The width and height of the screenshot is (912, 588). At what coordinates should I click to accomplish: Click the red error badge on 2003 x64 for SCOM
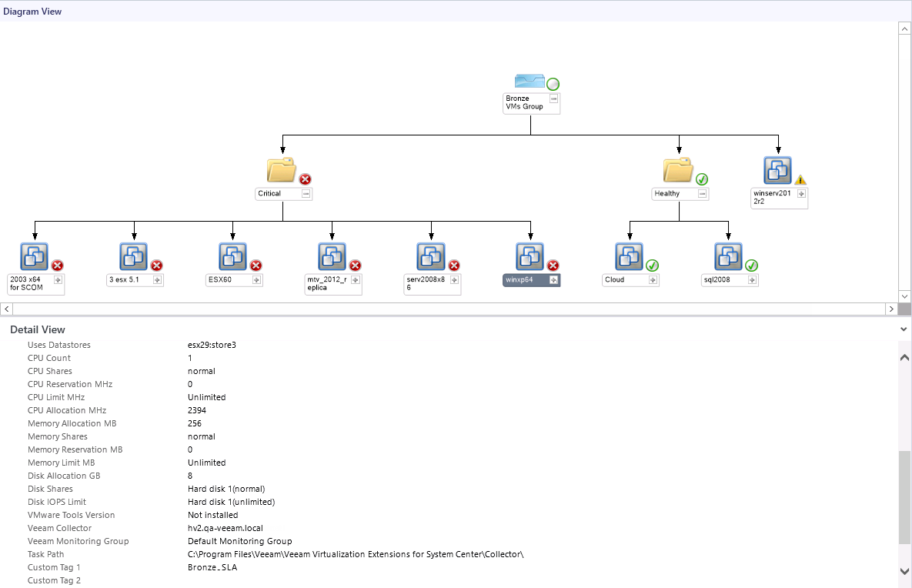tap(58, 266)
